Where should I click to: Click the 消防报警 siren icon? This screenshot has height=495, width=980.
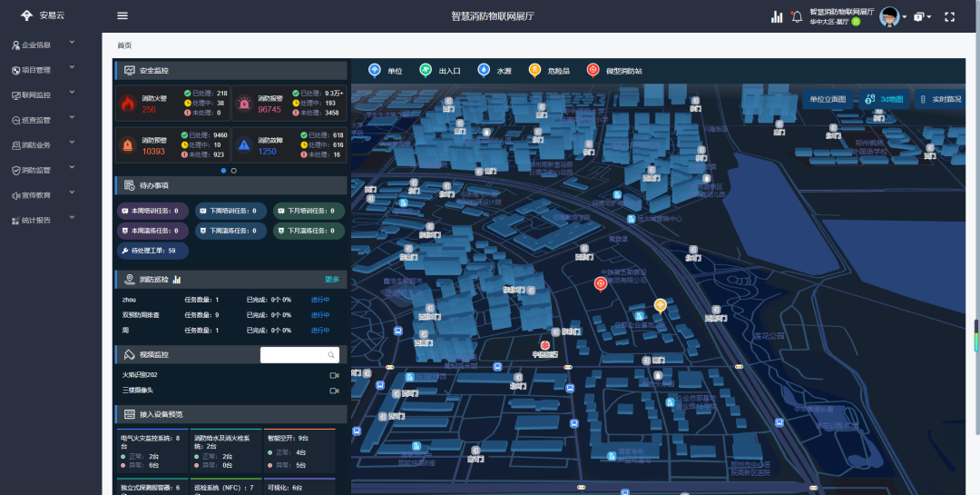[244, 104]
